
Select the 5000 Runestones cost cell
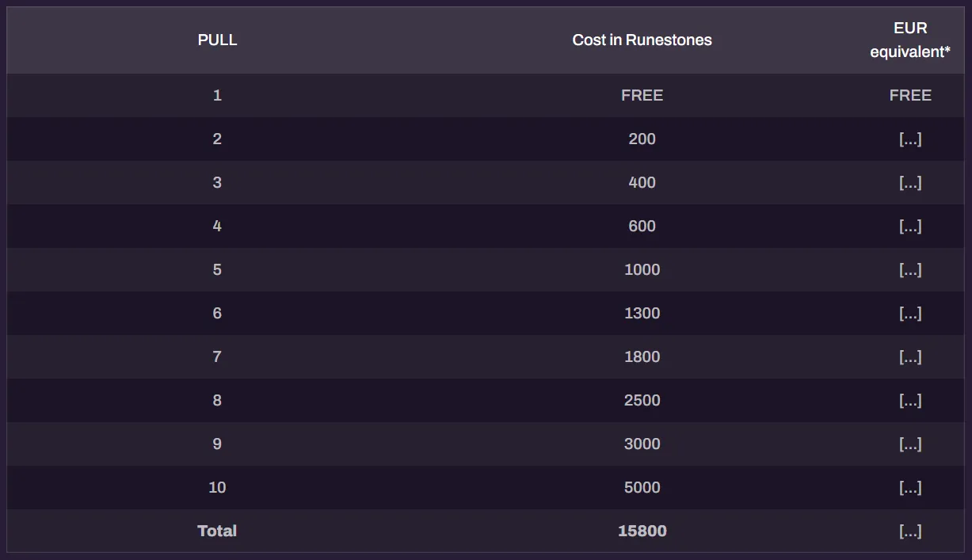[x=642, y=487]
